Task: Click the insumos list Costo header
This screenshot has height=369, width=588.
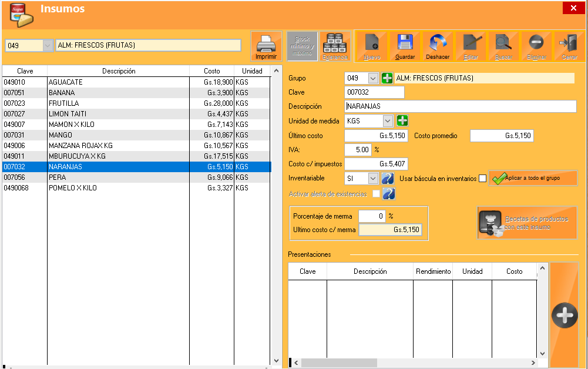Action: tap(212, 71)
